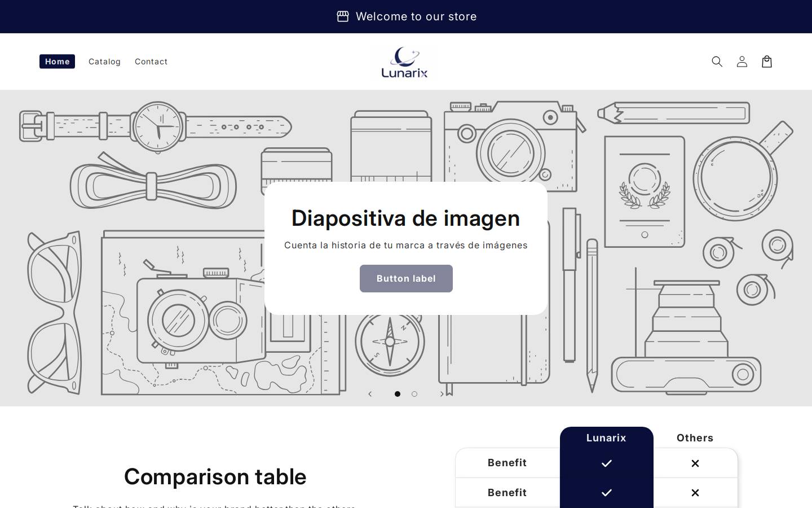Click the first row Lunarix checkmark
This screenshot has width=812, height=508.
[x=607, y=463]
